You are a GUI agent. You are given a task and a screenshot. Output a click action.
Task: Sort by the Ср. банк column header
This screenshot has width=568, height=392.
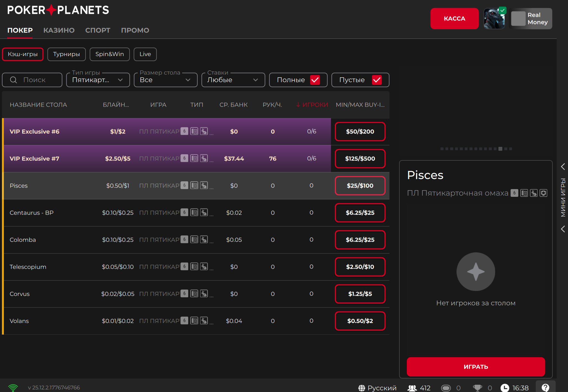click(233, 105)
